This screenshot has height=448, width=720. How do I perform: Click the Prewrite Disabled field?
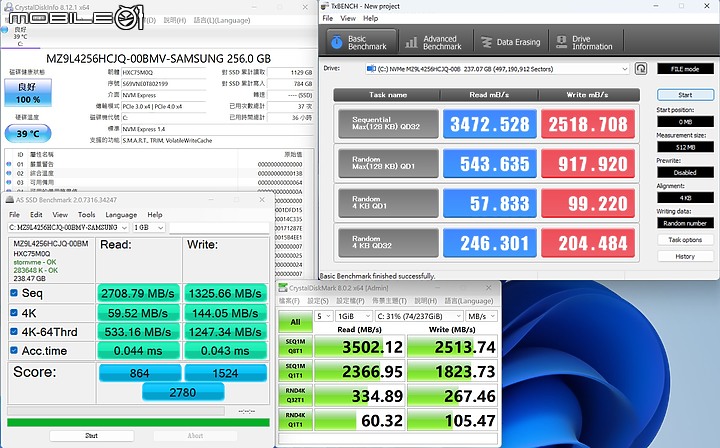click(x=685, y=173)
